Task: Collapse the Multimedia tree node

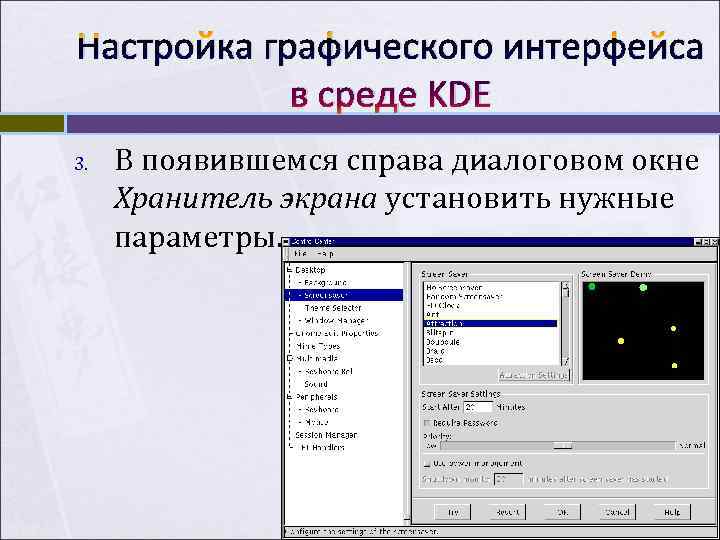Action: point(289,358)
